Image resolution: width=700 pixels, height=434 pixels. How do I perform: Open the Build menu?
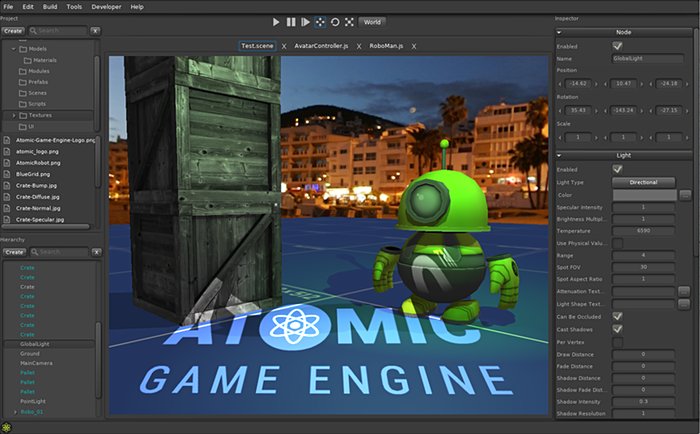click(x=50, y=7)
